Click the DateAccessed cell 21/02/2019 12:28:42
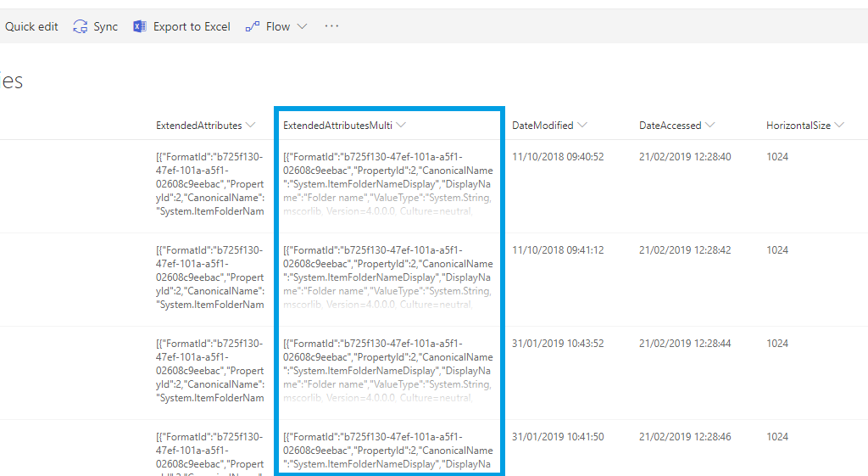868x476 pixels. coord(685,250)
